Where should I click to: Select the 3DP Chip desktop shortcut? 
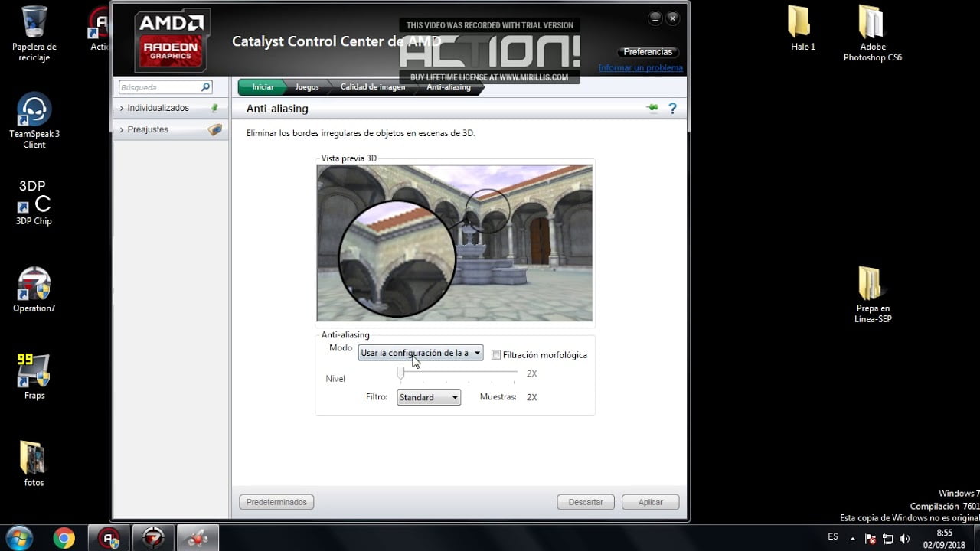pos(34,202)
